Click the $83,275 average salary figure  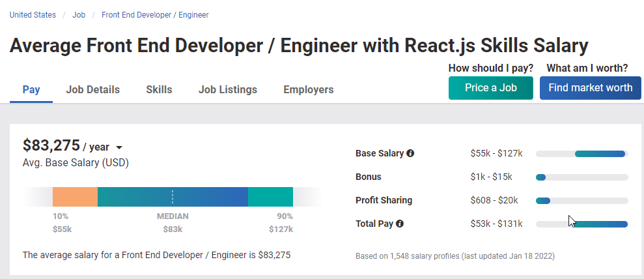click(x=51, y=145)
